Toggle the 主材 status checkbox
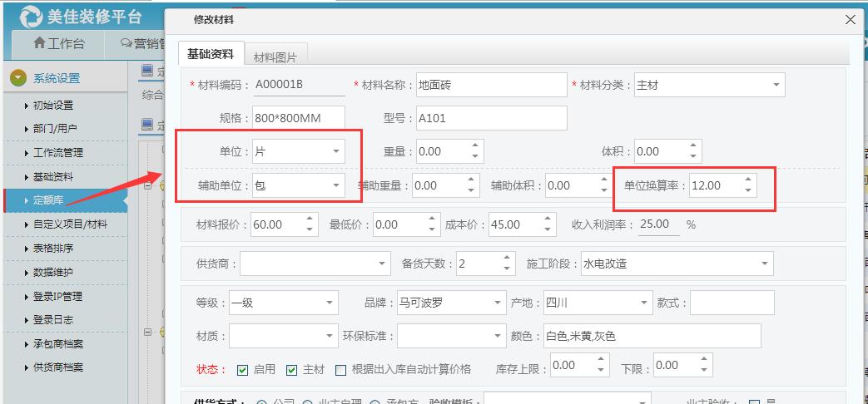Screen dimensions: 868x404 [x=291, y=370]
